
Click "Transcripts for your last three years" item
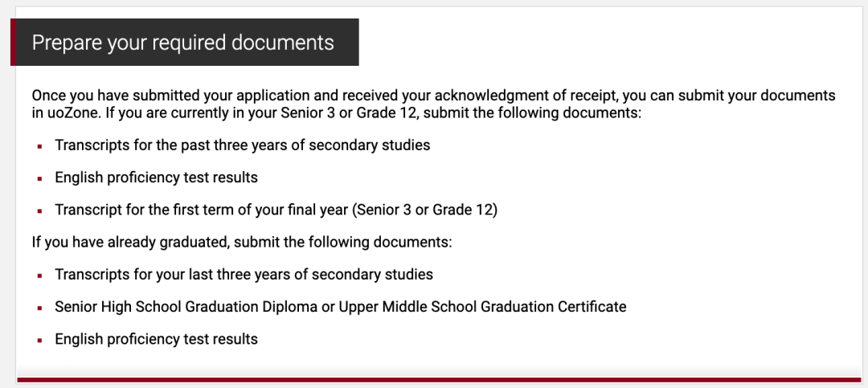pos(244,275)
